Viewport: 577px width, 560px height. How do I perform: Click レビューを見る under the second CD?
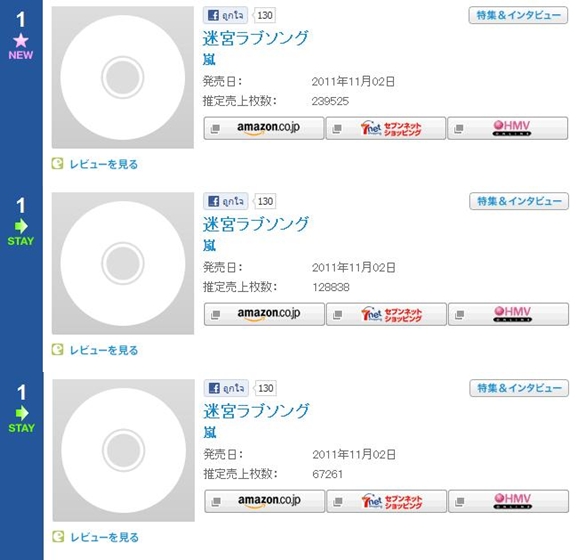click(104, 350)
